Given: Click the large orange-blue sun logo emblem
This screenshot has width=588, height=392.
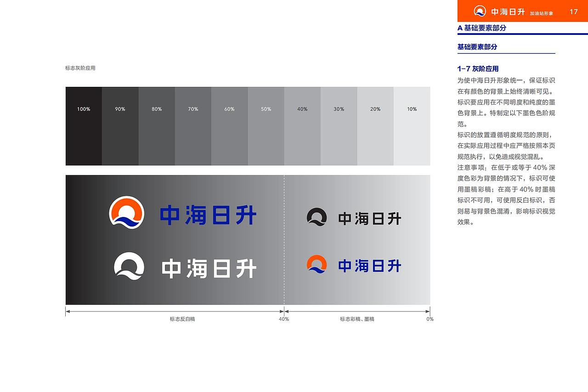Looking at the screenshot, I should pyautogui.click(x=127, y=212).
